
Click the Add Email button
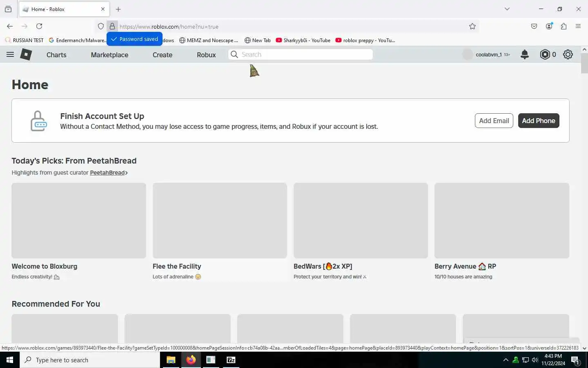click(494, 121)
